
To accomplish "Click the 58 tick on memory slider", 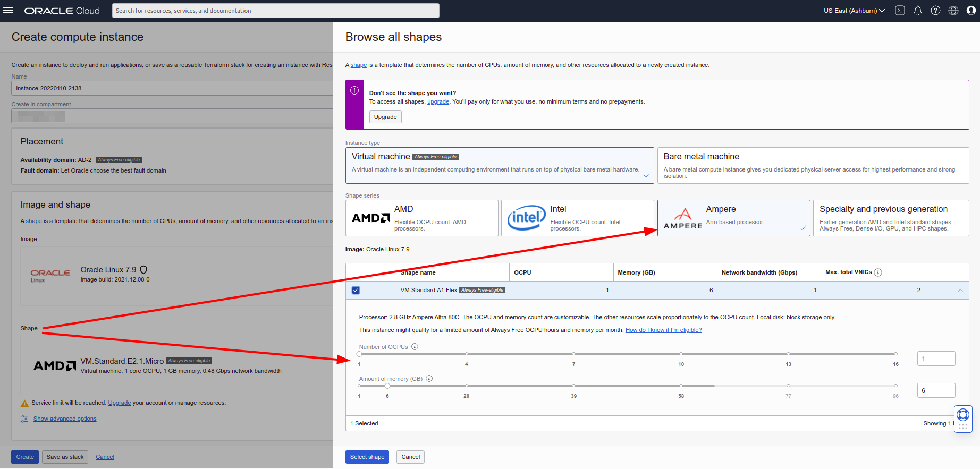I will 681,386.
